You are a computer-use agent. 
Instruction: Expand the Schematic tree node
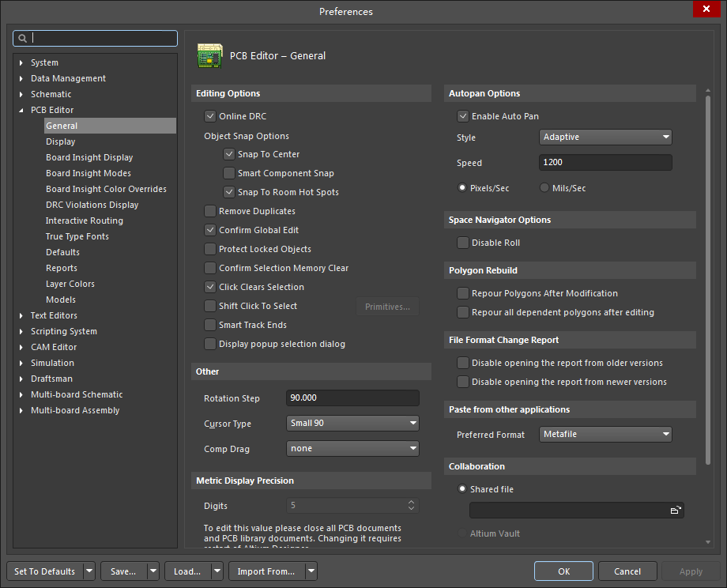click(x=21, y=94)
